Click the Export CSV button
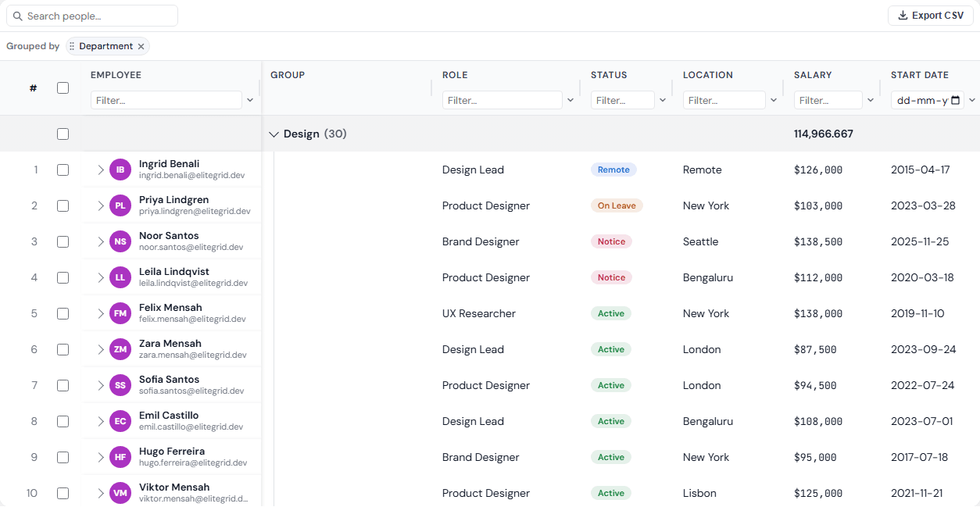Screen dimensions: 980x507 (x=931, y=16)
